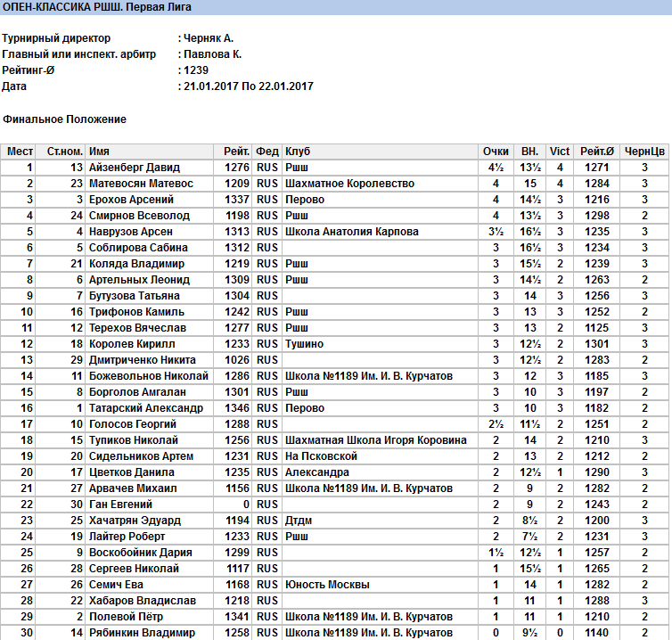Select player name 'Терехов Вячеслав'

point(137,328)
